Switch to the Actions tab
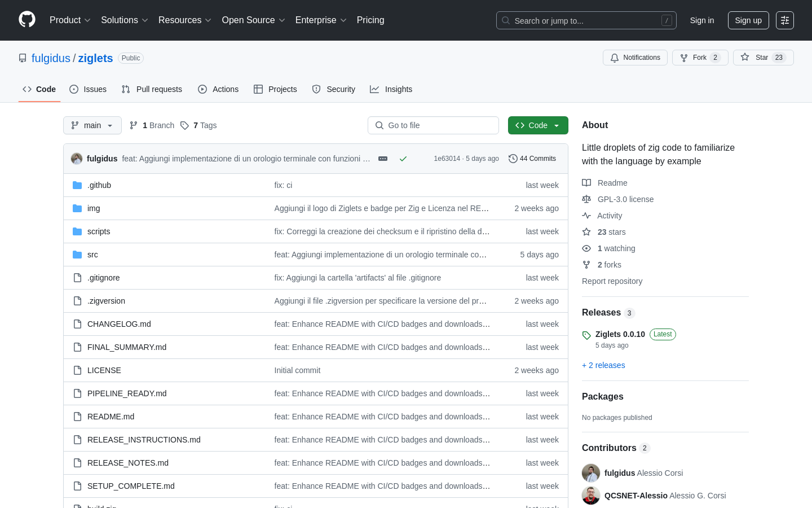Image resolution: width=812 pixels, height=508 pixels. (x=218, y=89)
